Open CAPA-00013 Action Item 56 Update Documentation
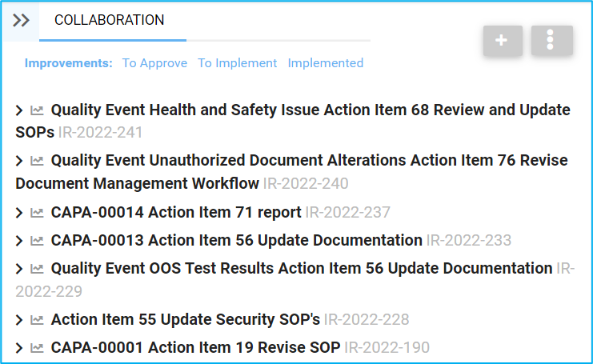 (236, 240)
